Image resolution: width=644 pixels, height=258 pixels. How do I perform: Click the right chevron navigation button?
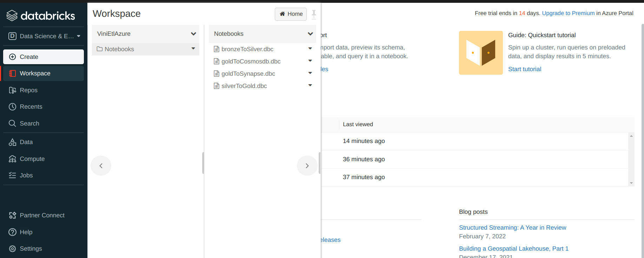pos(307,165)
